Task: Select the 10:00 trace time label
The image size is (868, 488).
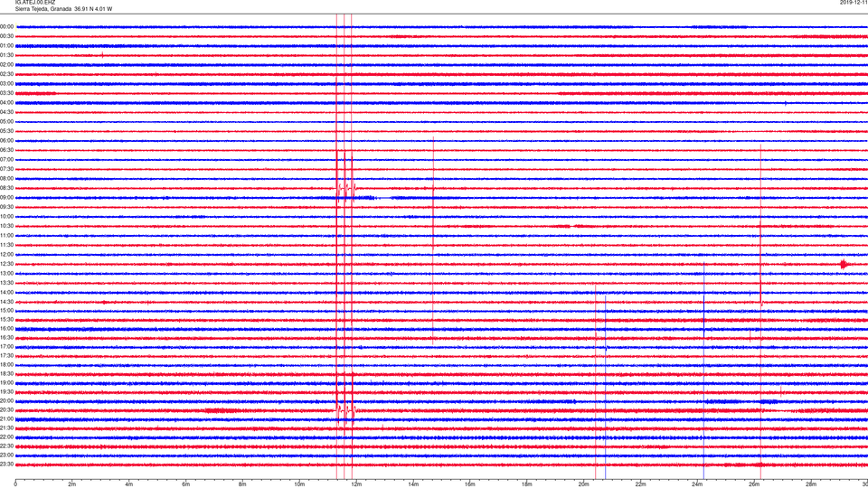Action: pyautogui.click(x=6, y=216)
